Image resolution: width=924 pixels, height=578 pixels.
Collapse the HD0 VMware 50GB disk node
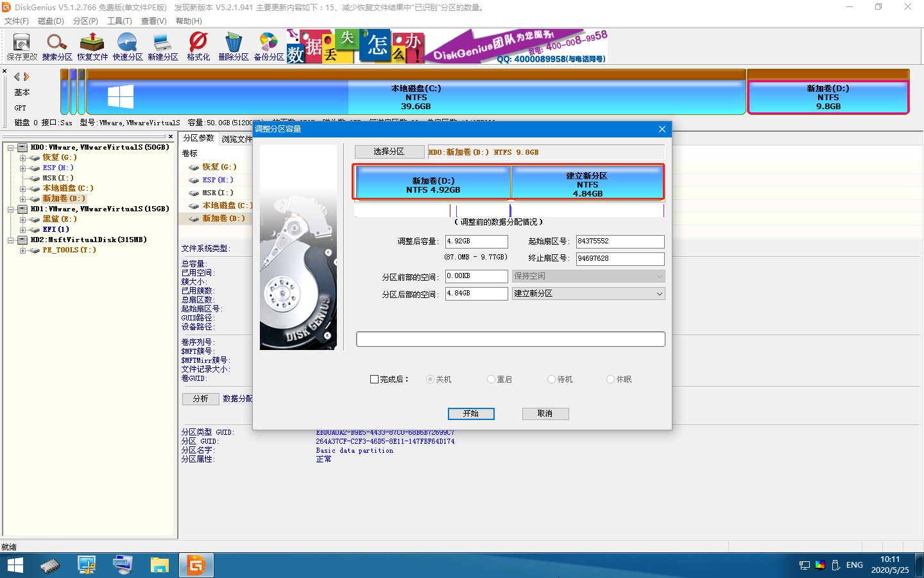11,148
